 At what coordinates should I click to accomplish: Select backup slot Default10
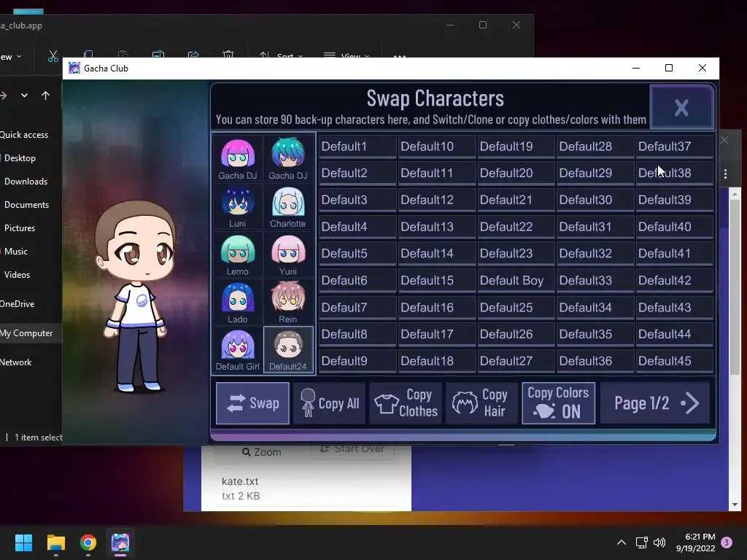click(x=436, y=146)
